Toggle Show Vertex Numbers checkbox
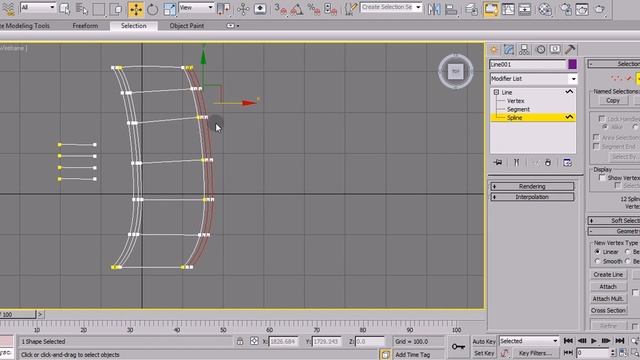Image resolution: width=640 pixels, height=360 pixels. [602, 178]
